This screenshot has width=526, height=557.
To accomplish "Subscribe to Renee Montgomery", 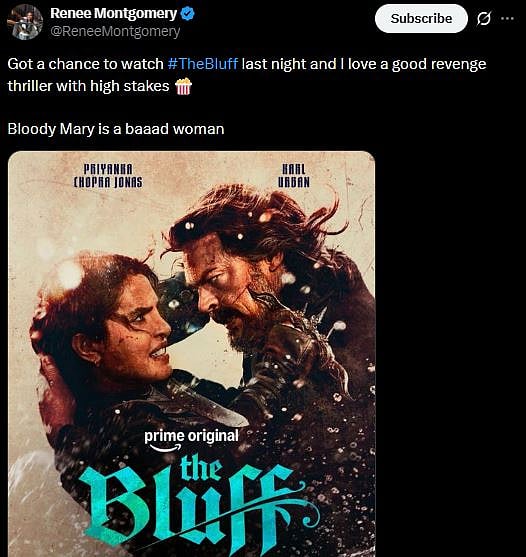I will 421,18.
